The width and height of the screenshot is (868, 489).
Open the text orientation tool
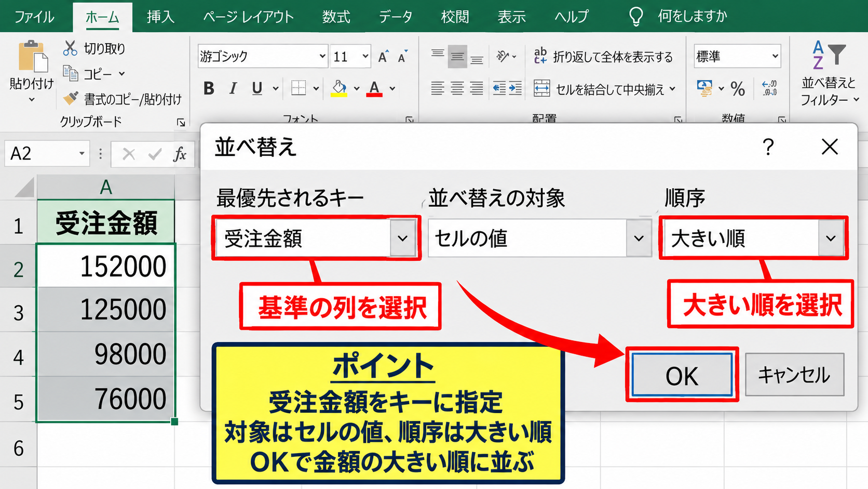click(x=506, y=56)
